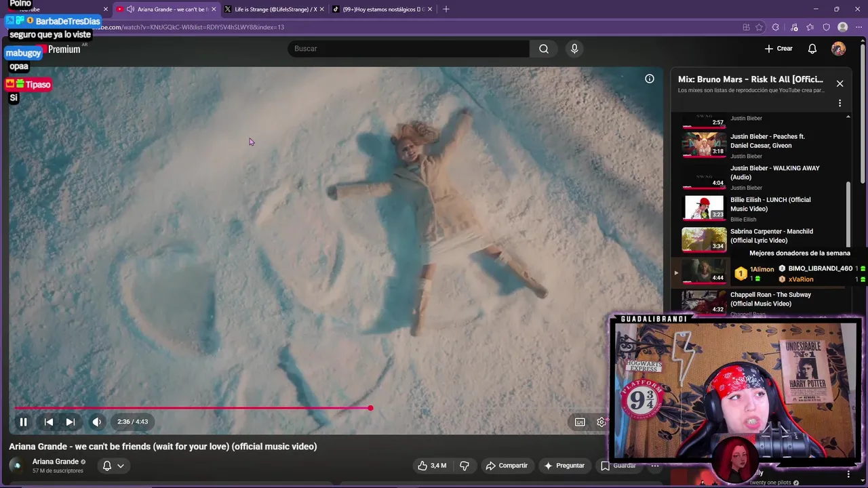Click the YouTube search magnifier button
This screenshot has width=868, height=488.
coord(544,49)
